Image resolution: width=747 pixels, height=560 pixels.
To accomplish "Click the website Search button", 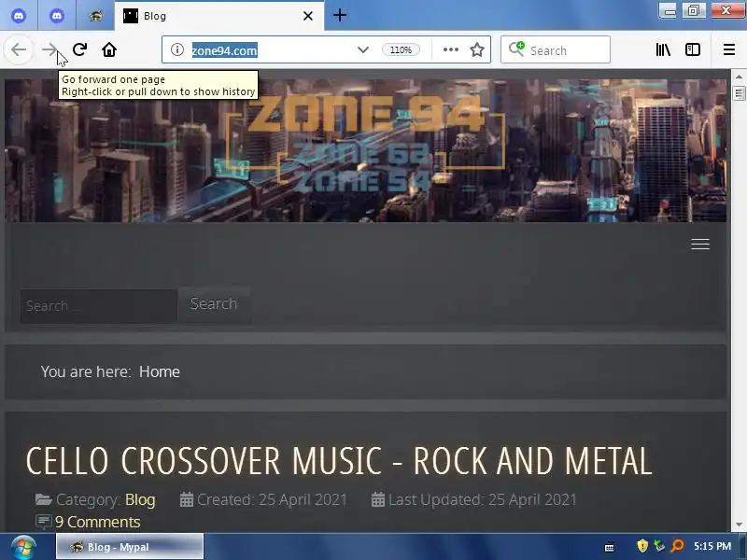I will tap(214, 304).
